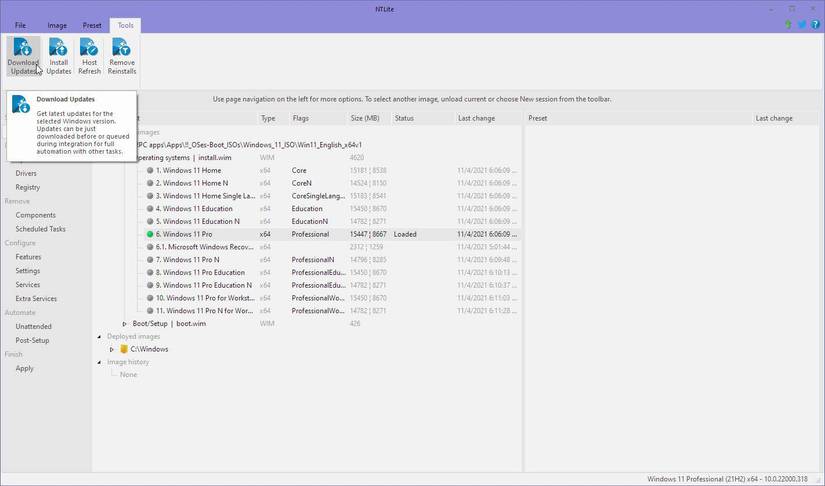Open the Extra Services page
The image size is (825, 486).
[36, 299]
